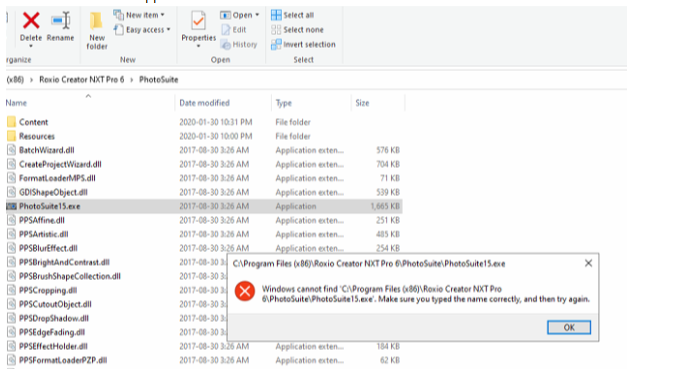Click the File folder type of Content row
Screen dimensions: 675x391
point(293,122)
